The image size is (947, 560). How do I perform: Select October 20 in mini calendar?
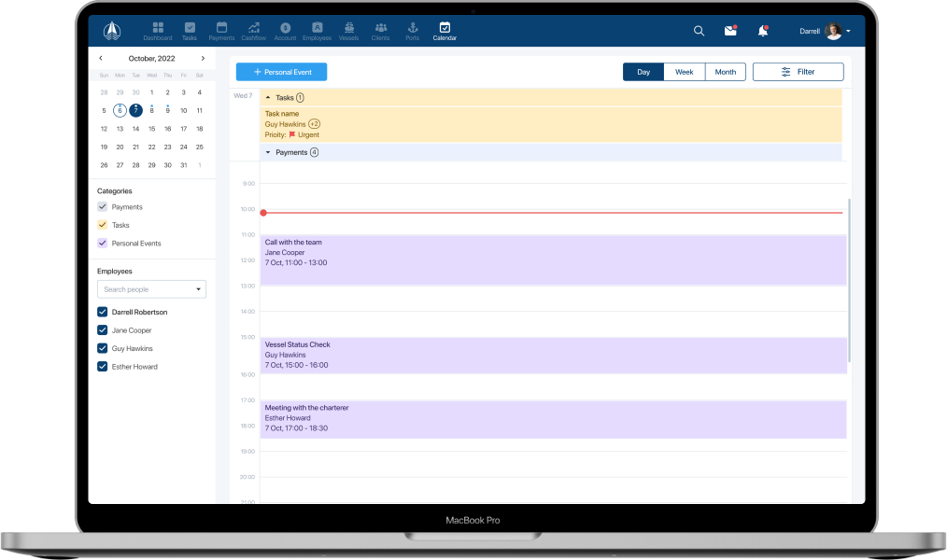(120, 147)
